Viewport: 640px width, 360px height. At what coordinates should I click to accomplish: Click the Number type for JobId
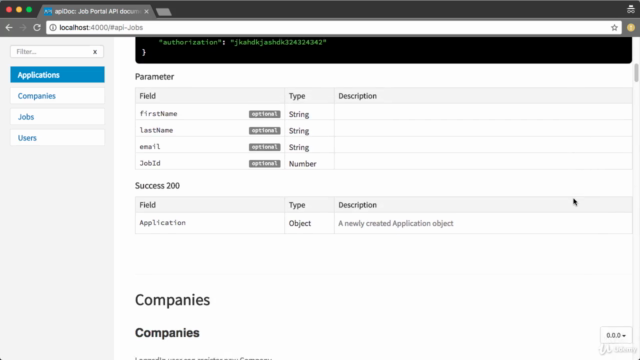(x=302, y=164)
